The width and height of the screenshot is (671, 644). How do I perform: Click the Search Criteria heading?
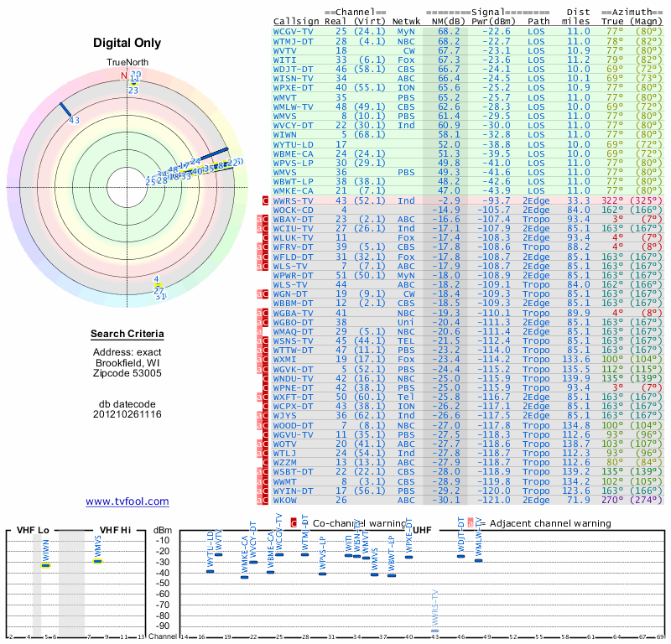pyautogui.click(x=127, y=335)
